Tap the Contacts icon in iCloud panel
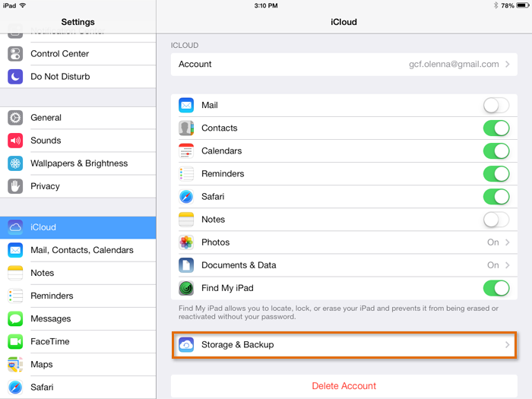Screen dimensions: 532x399 tap(186, 128)
